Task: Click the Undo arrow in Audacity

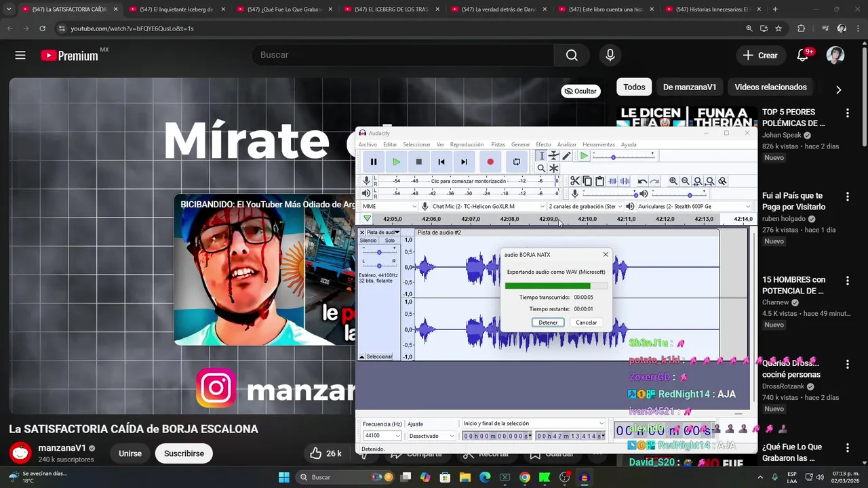Action: pyautogui.click(x=642, y=181)
